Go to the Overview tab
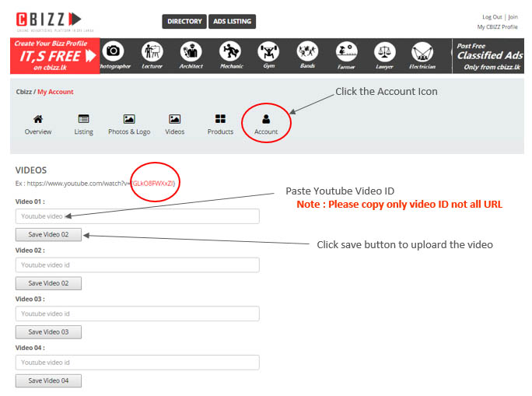The image size is (532, 396). tap(38, 124)
